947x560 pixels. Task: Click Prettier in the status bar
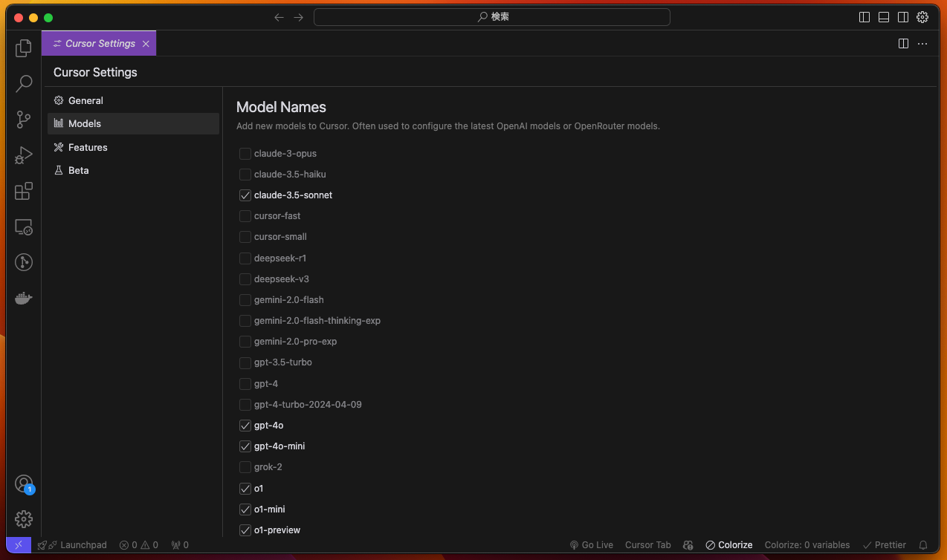point(884,545)
